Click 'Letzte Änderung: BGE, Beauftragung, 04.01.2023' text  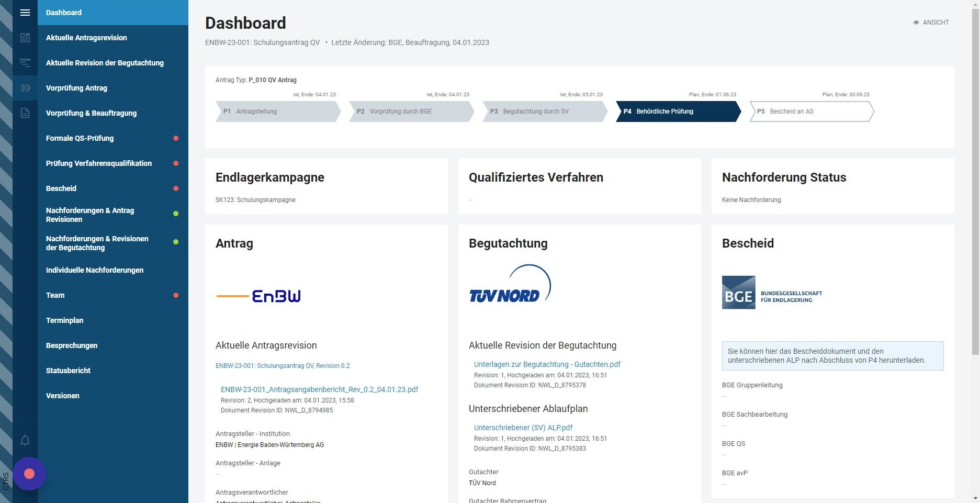tap(410, 42)
